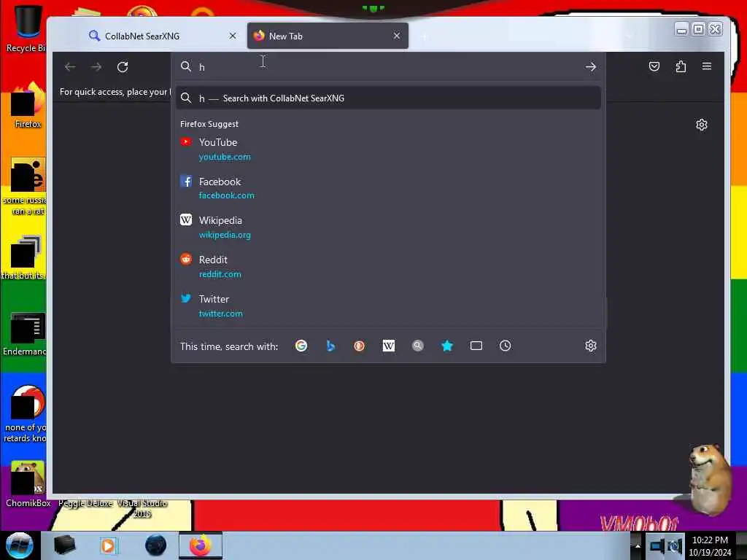
Task: Click the wikipedia.org link text
Action: pos(225,235)
